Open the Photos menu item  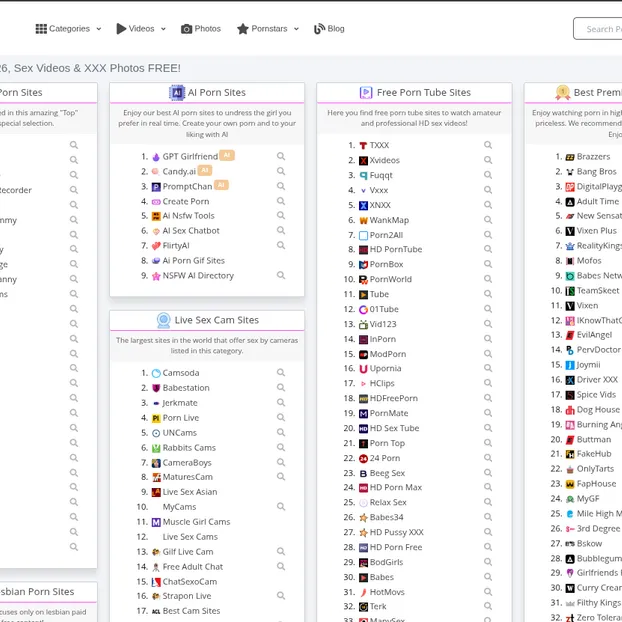click(x=201, y=29)
